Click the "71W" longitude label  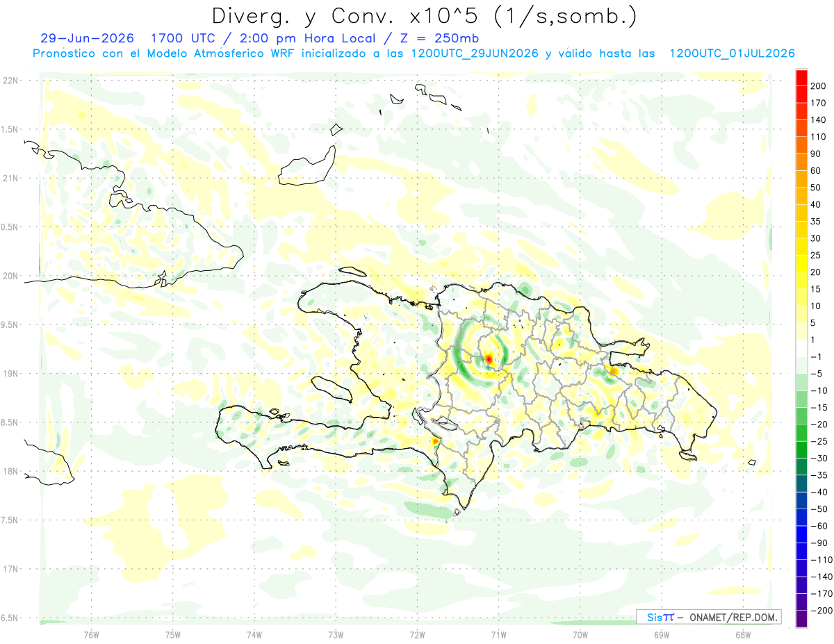point(498,634)
